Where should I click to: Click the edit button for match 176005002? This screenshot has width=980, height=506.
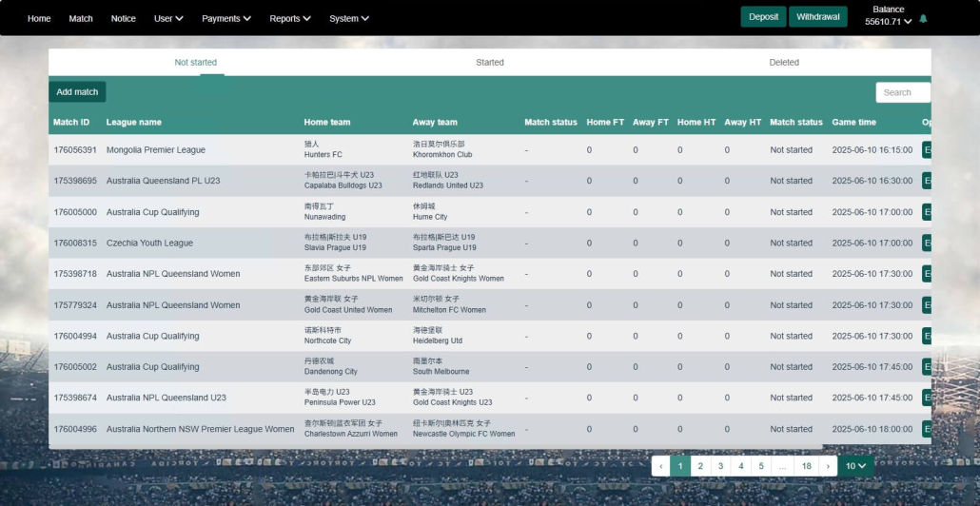(927, 367)
